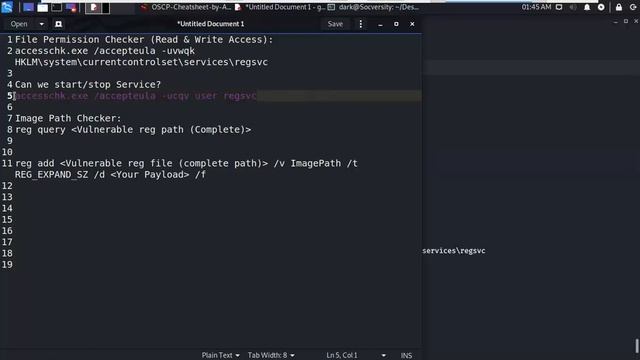
Task: Launch the terminal emulator from the panel
Action: coord(57,7)
